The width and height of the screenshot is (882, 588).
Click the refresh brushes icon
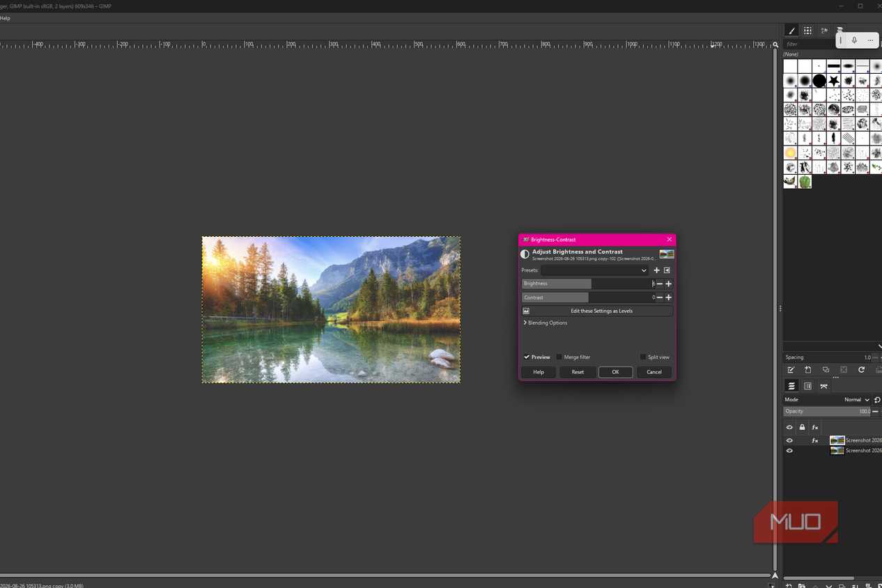(x=861, y=370)
